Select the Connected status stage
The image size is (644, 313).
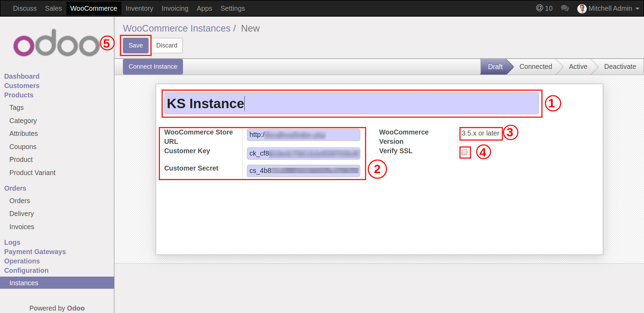(x=535, y=67)
